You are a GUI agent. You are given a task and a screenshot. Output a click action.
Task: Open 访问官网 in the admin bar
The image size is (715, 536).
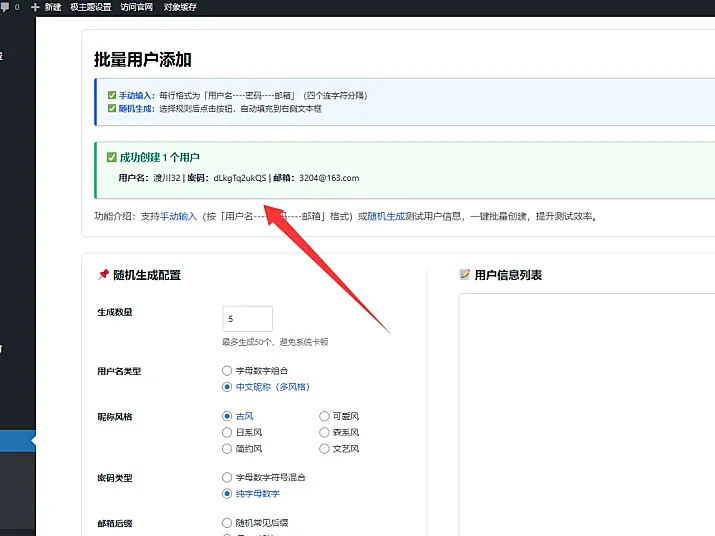(x=136, y=7)
